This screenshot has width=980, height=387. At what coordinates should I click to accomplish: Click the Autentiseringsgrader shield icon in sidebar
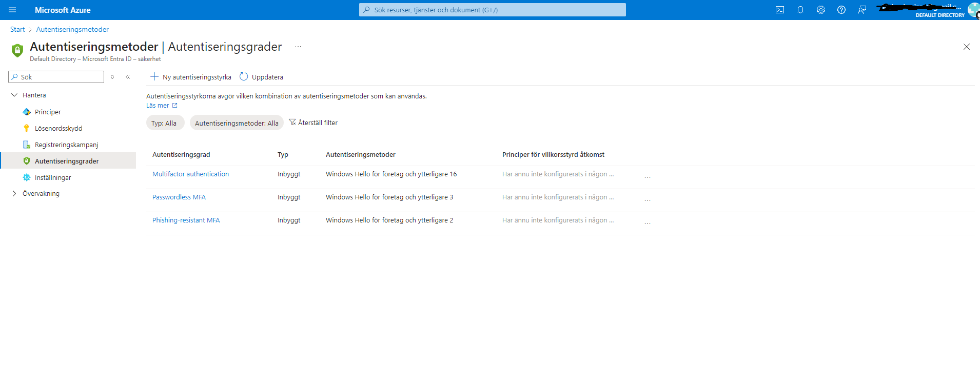pyautogui.click(x=27, y=161)
